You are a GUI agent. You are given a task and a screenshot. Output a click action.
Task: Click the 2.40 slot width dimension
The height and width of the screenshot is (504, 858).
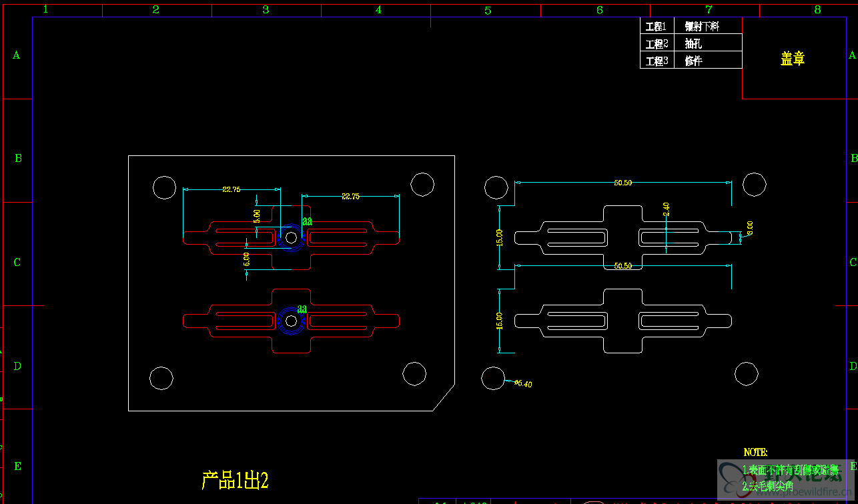click(x=666, y=209)
